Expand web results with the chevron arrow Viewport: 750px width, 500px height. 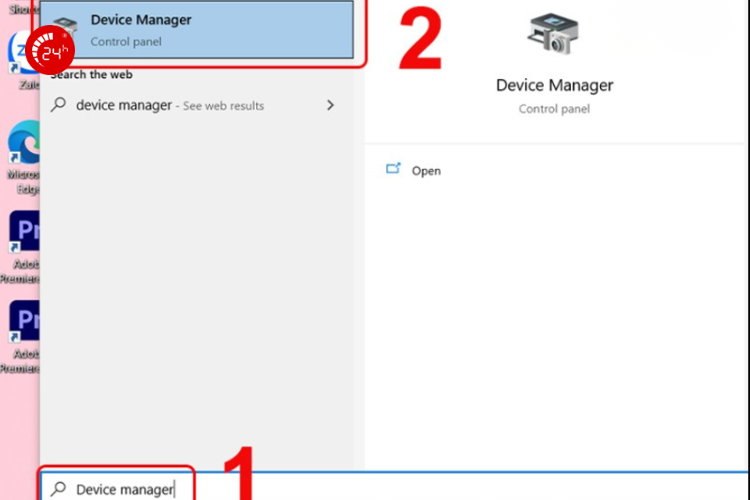point(330,105)
